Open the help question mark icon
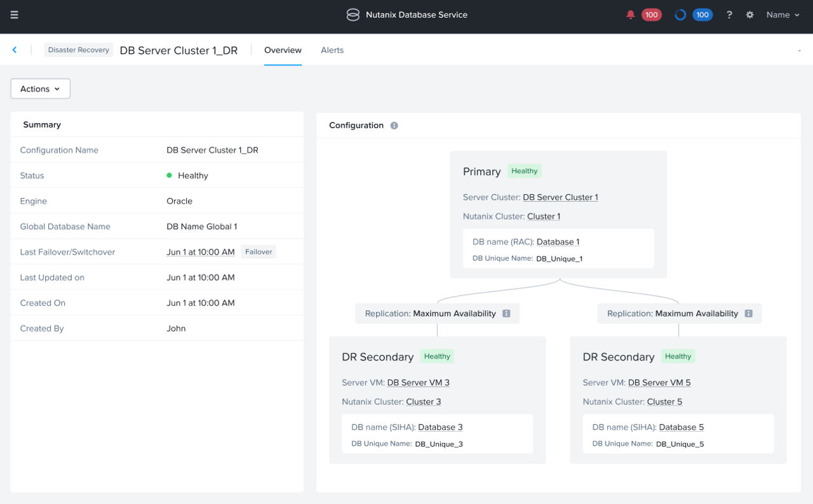Screen dimensions: 813x504 tap(729, 14)
